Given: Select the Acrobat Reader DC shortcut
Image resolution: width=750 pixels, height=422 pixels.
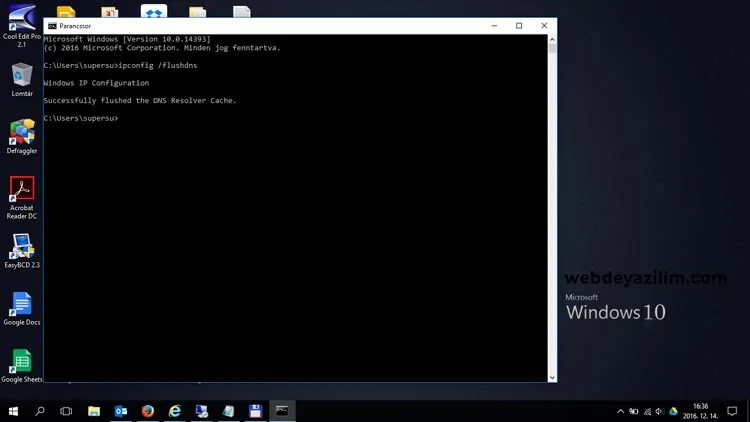Looking at the screenshot, I should pos(22,198).
